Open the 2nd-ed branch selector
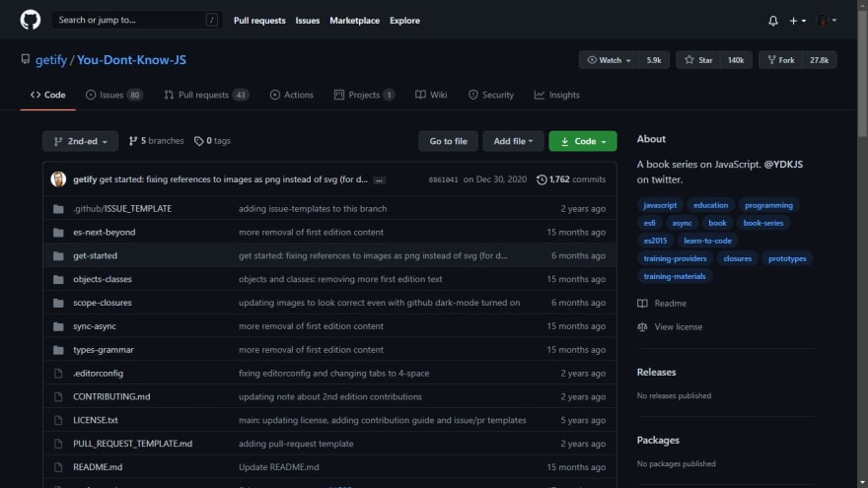Viewport: 868px width, 488px height. pyautogui.click(x=80, y=141)
